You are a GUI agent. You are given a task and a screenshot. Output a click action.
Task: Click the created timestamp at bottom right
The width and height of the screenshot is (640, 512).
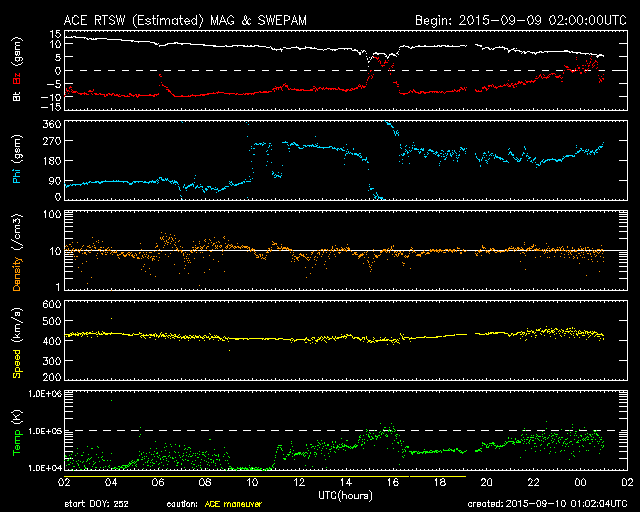[552, 504]
